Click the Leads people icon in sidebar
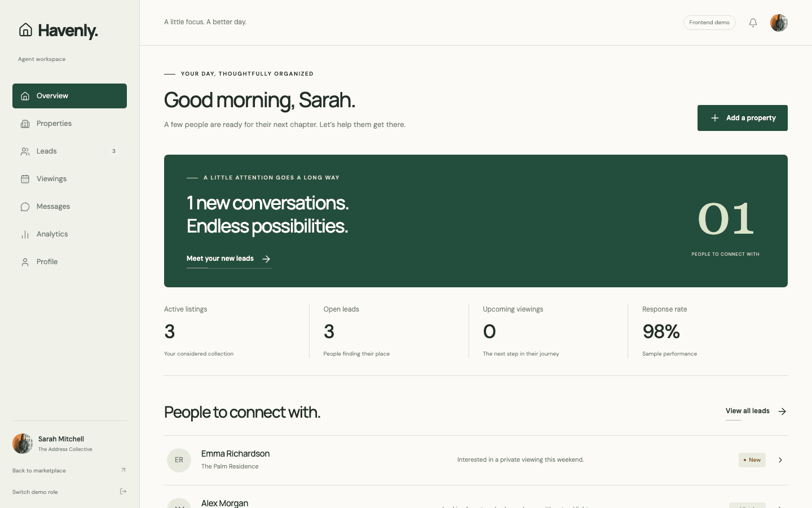812x508 pixels. tap(25, 151)
